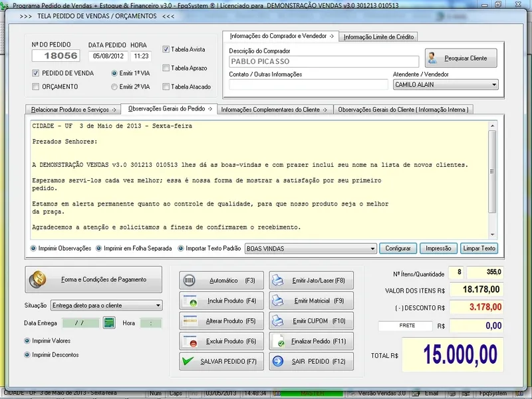Image resolution: width=532 pixels, height=399 pixels.
Task: Click the Pesquisar Cliente person icon
Action: coord(434,58)
